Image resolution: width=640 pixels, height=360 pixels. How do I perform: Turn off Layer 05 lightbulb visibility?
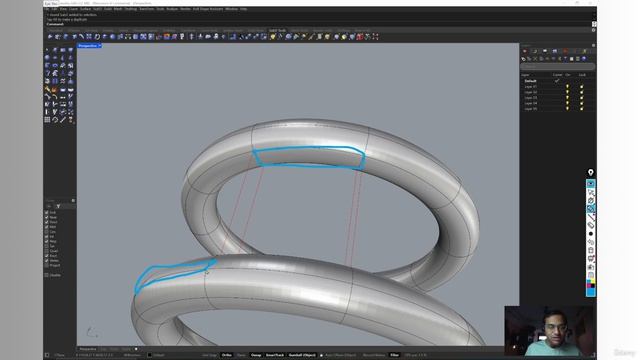click(x=567, y=109)
